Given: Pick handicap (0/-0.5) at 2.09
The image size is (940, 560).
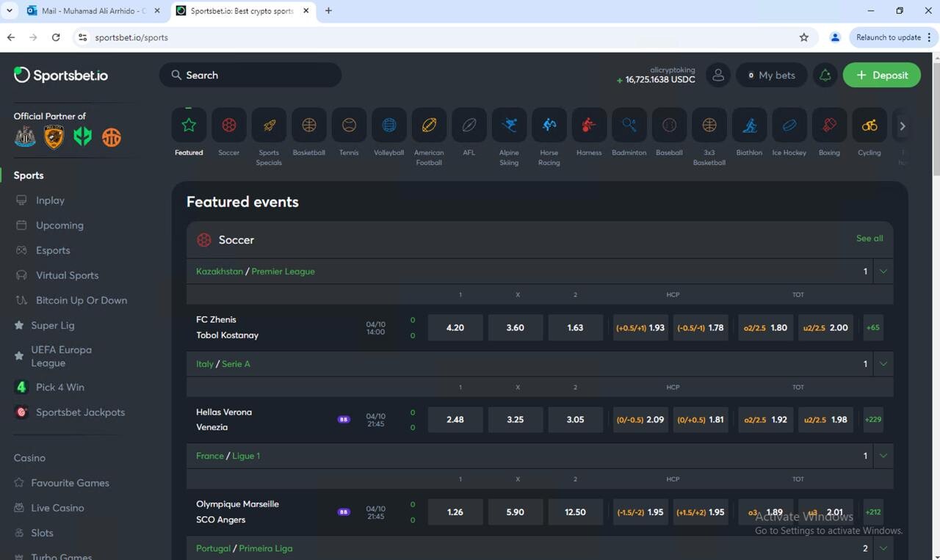Looking at the screenshot, I should 640,420.
